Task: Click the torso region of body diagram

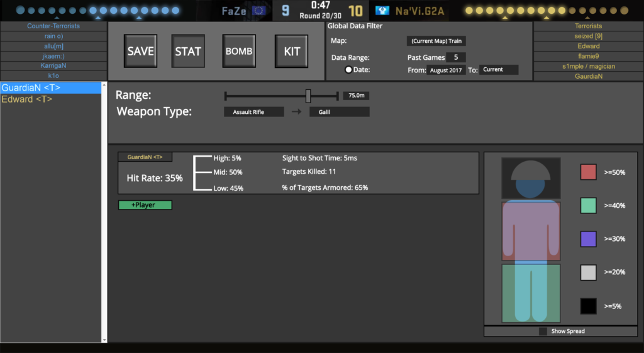Action: click(531, 231)
